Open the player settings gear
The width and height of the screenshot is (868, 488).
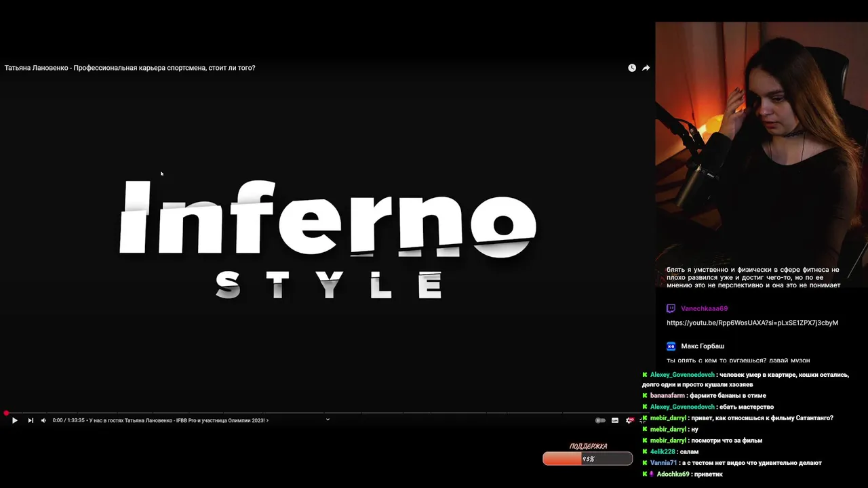[x=629, y=420]
